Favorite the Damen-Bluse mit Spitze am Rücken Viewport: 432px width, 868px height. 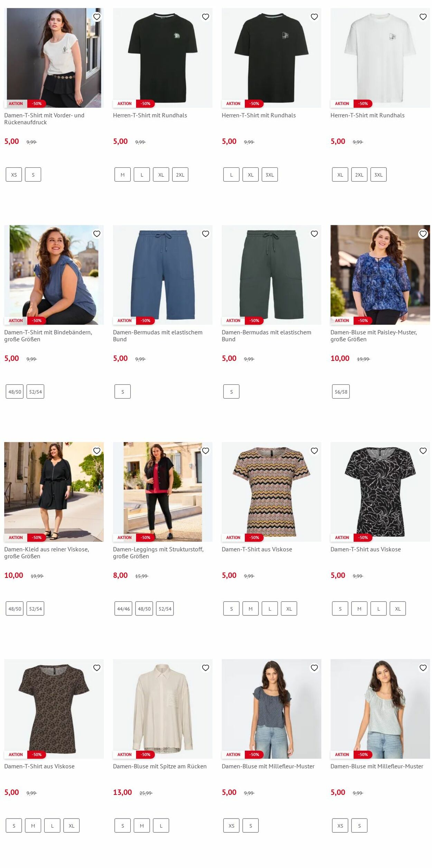(x=206, y=668)
